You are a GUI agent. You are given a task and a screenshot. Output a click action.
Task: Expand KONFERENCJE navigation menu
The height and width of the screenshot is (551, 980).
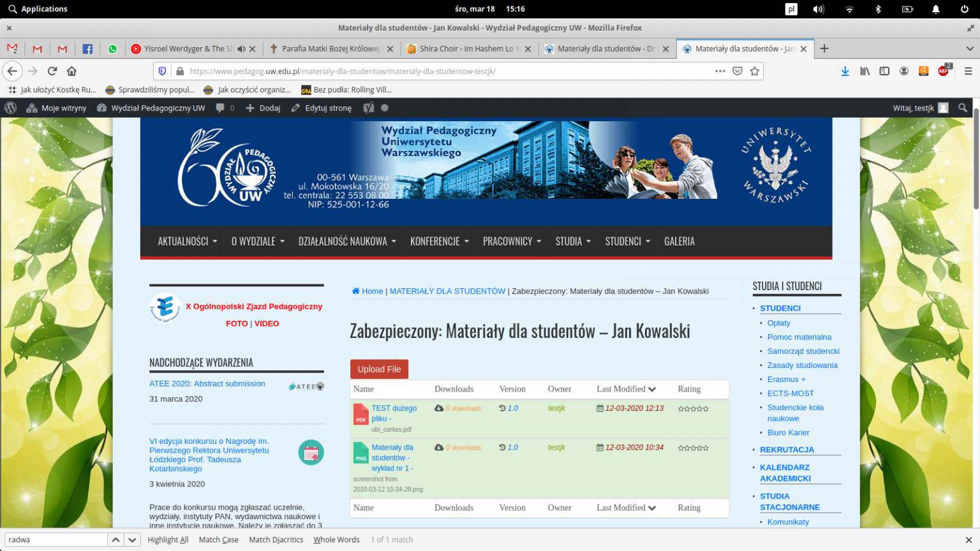pos(440,241)
